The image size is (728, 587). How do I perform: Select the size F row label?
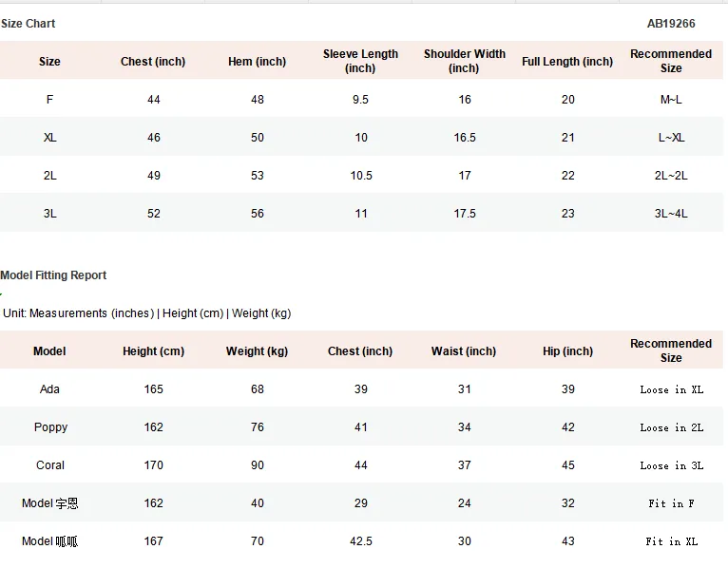pos(49,100)
